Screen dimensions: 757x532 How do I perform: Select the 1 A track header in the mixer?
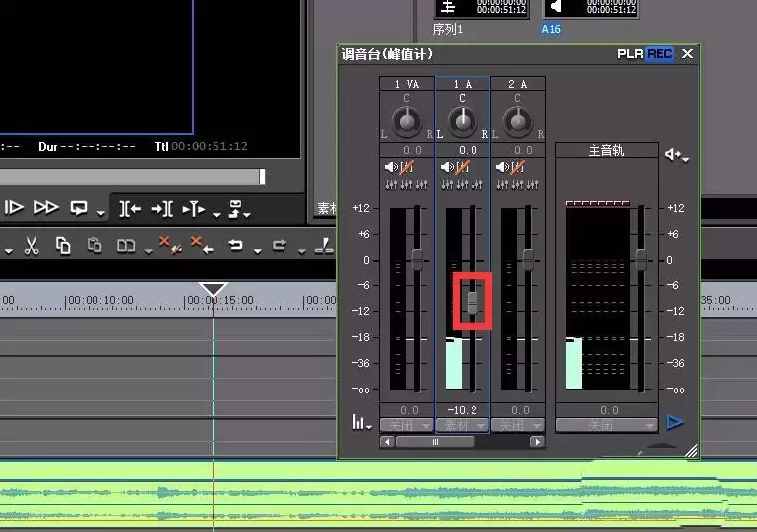point(463,84)
